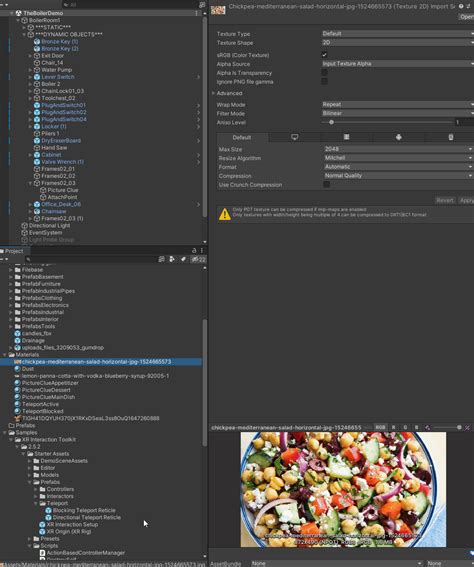Select the standalone monitor platform tab icon

coord(295,137)
